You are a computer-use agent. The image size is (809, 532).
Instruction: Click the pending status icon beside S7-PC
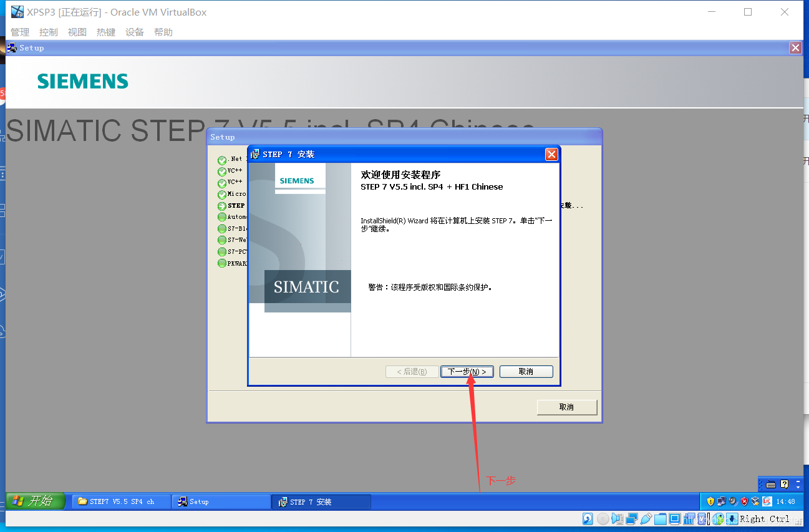222,252
